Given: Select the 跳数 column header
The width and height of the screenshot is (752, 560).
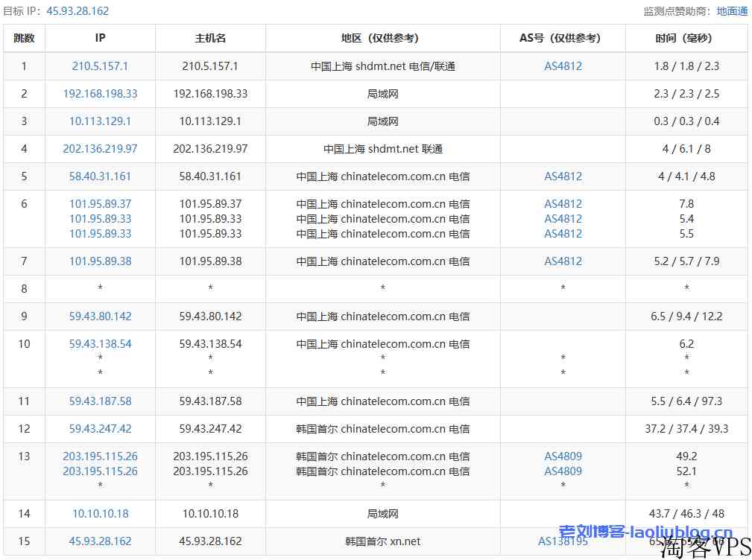Looking at the screenshot, I should pos(24,38).
